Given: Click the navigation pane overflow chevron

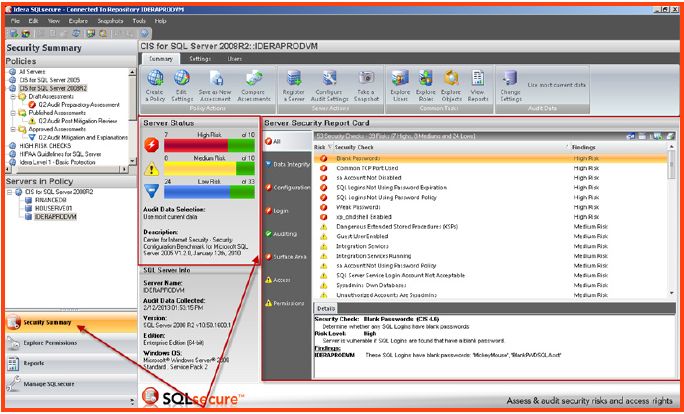Looking at the screenshot, I should [133, 401].
